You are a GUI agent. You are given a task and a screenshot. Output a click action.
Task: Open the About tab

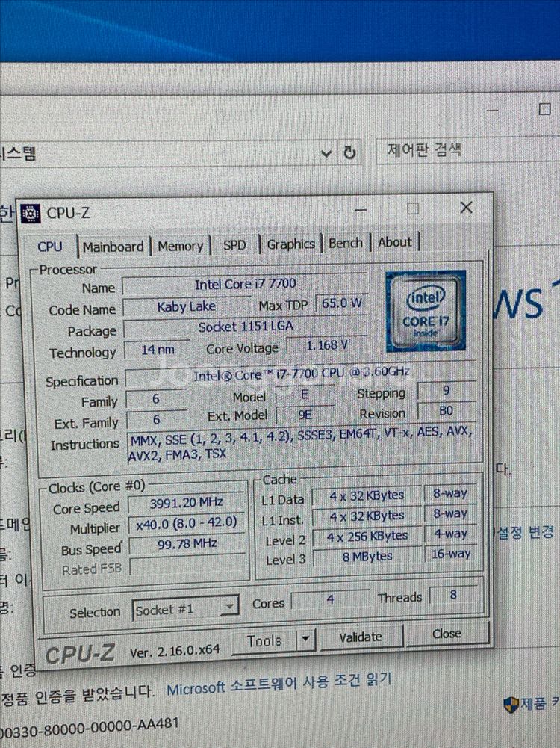395,242
